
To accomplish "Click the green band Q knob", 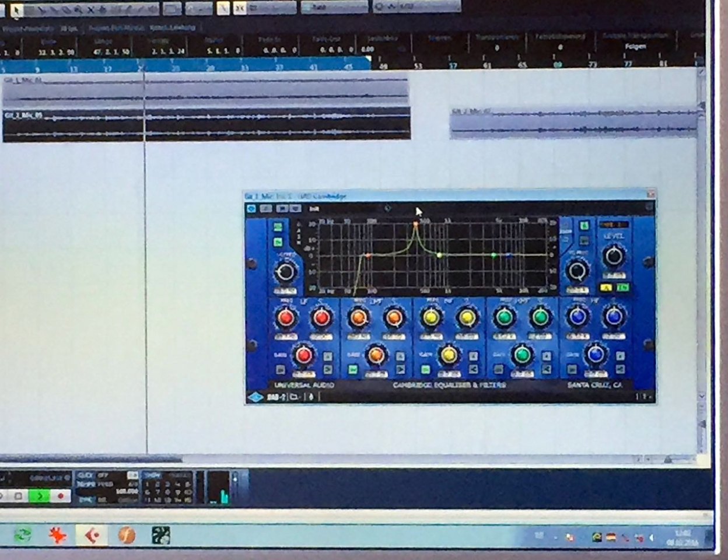I will click(x=541, y=317).
